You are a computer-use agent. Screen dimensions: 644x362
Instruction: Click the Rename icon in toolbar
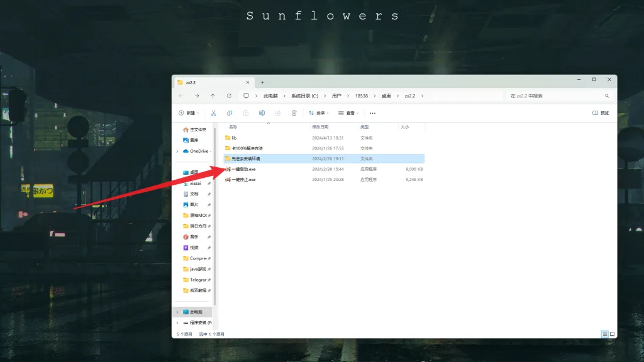[x=262, y=113]
